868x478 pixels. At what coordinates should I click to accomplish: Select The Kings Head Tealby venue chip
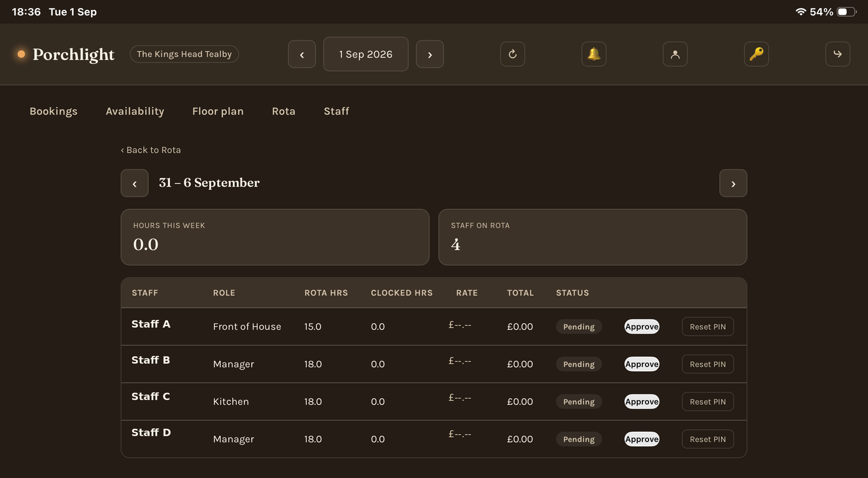click(184, 55)
